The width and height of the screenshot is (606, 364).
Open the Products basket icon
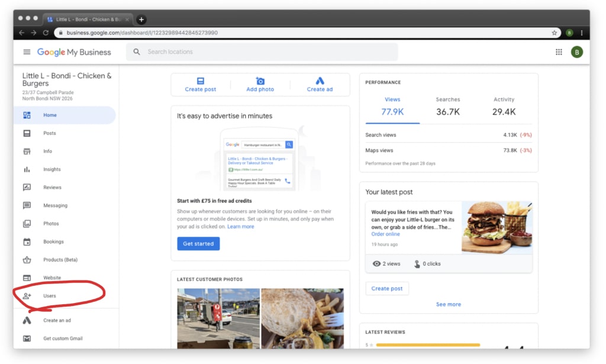(x=27, y=260)
